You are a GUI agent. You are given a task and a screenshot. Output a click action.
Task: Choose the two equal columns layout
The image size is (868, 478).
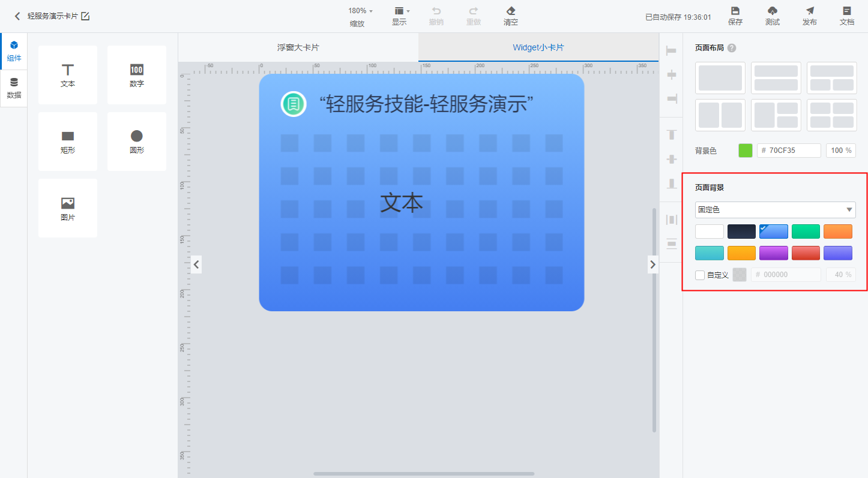click(720, 115)
